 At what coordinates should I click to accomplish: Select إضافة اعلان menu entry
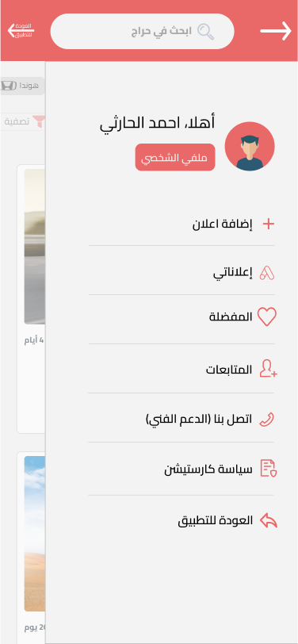pyautogui.click(x=181, y=224)
